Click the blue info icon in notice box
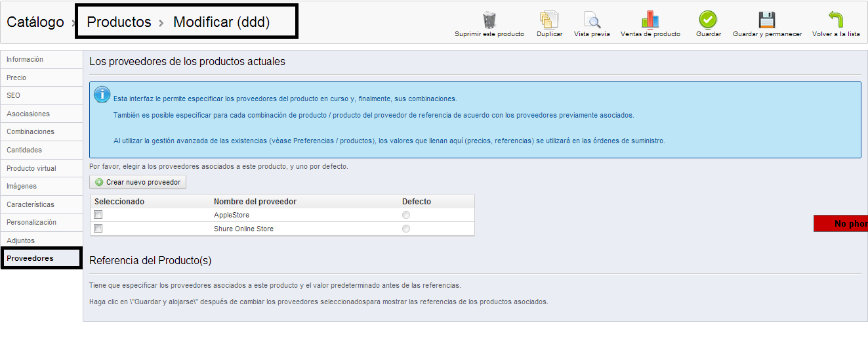The image size is (868, 339). pyautogui.click(x=102, y=95)
